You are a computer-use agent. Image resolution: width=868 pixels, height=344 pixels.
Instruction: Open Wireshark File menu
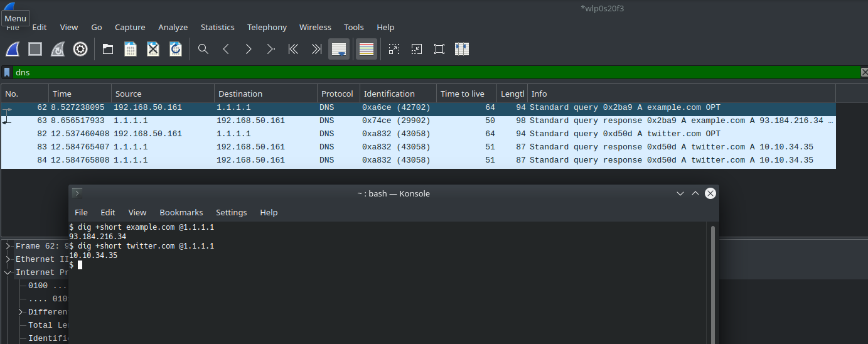coord(13,27)
